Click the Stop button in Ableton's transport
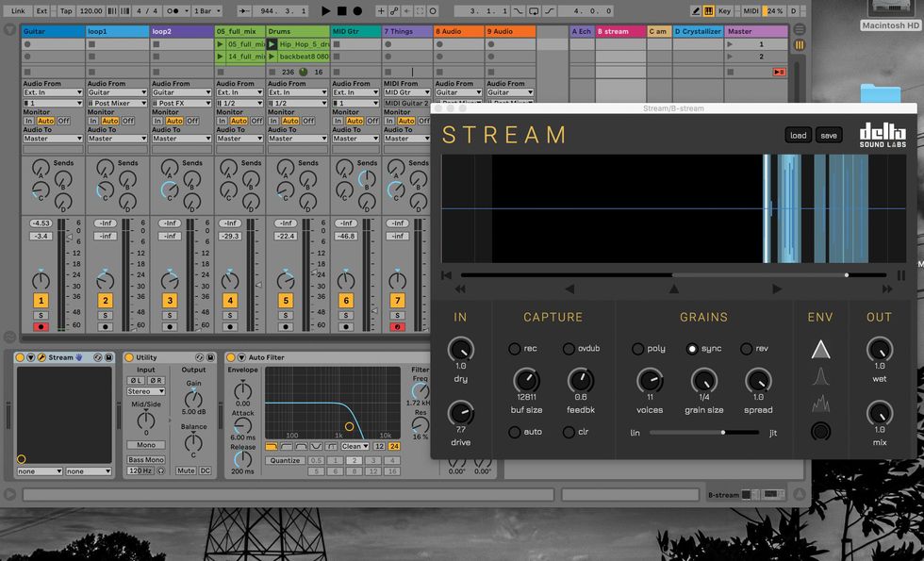Screen dimensions: 924x561 (x=341, y=10)
